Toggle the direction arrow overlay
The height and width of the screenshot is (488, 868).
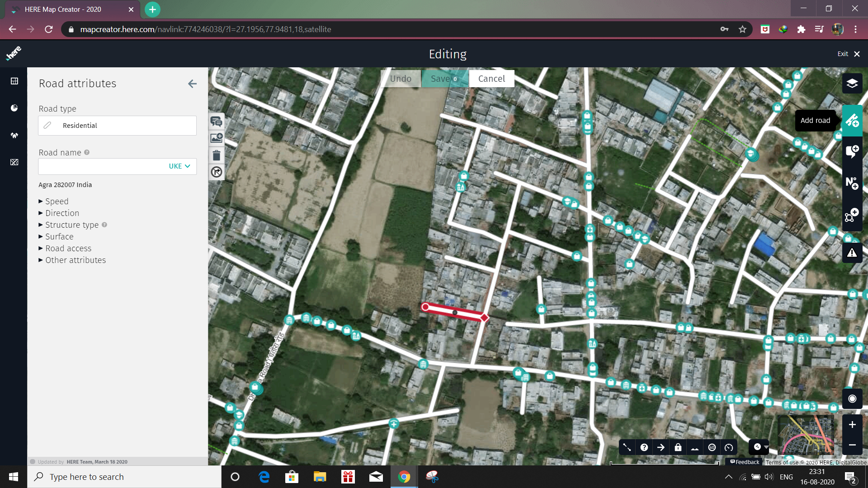661,447
